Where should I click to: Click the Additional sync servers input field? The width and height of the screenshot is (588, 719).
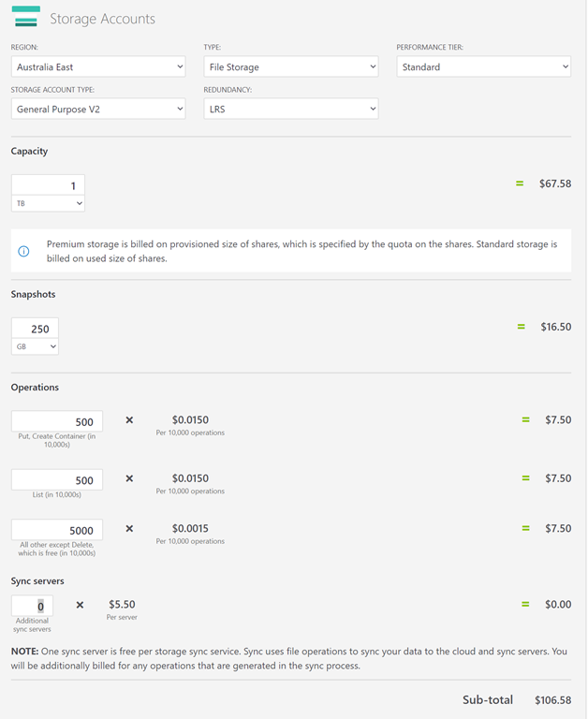click(32, 606)
